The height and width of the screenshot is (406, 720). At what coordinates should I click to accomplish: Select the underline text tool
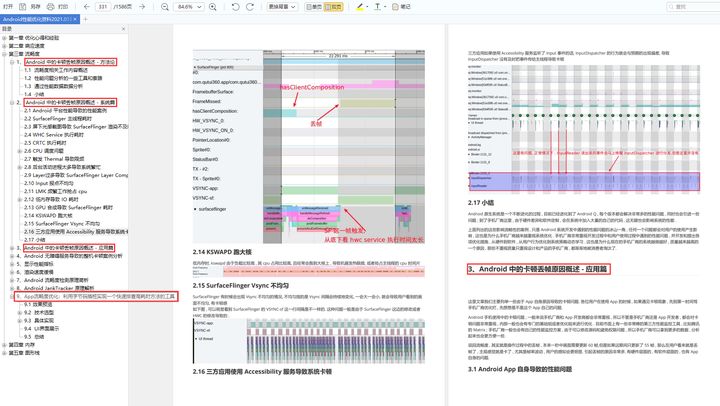point(377,7)
